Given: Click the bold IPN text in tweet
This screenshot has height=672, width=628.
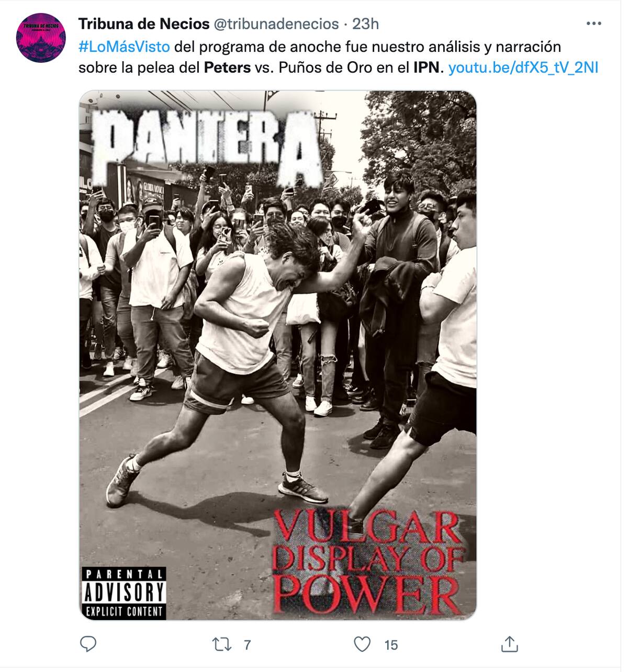Looking at the screenshot, I should [x=426, y=67].
